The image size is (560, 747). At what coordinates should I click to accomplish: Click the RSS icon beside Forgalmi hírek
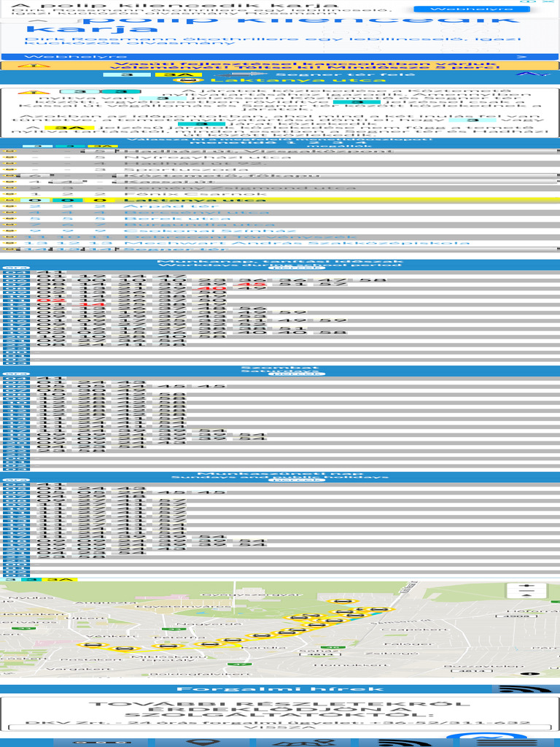pos(525,689)
